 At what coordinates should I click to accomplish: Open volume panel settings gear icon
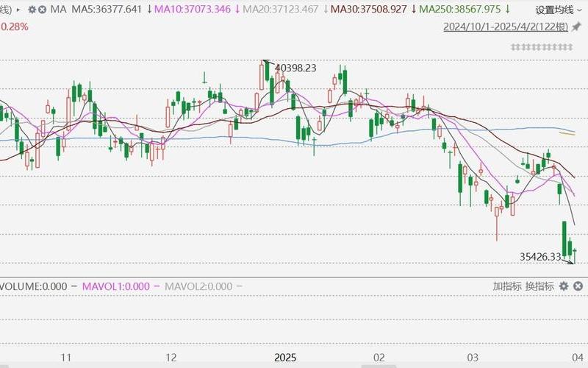tap(564, 286)
